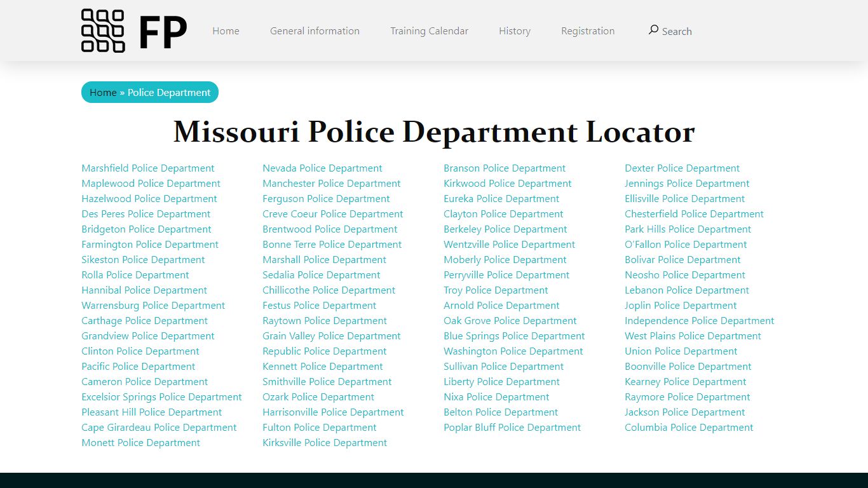
Task: Follow Carthage Police Department link
Action: coord(144,321)
